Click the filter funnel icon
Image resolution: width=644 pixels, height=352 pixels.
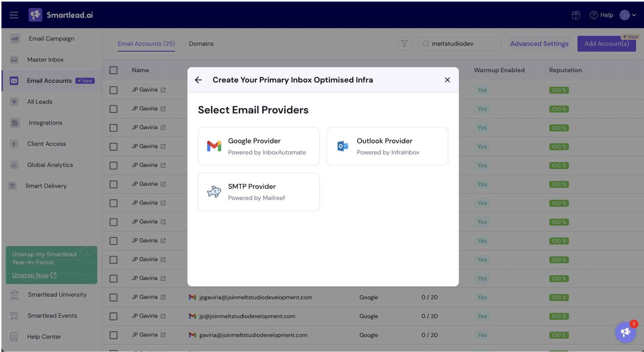(x=404, y=44)
